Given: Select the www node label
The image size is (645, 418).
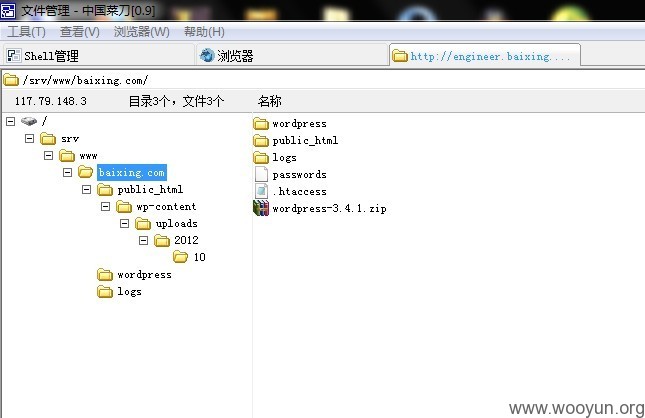Looking at the screenshot, I should (88, 156).
